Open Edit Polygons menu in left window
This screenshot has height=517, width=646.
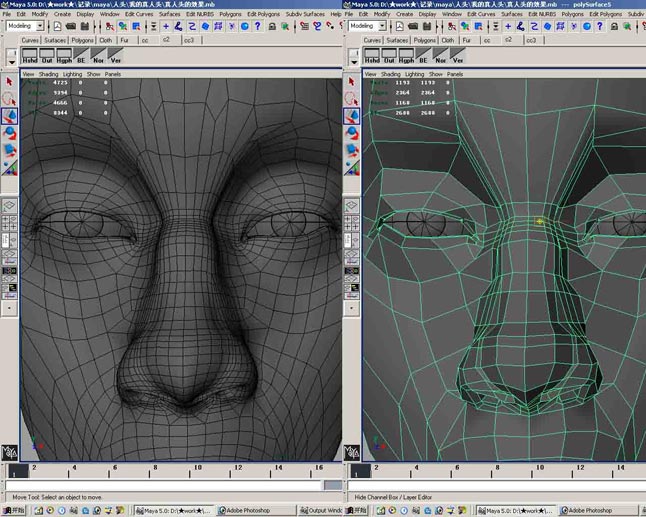coord(263,14)
